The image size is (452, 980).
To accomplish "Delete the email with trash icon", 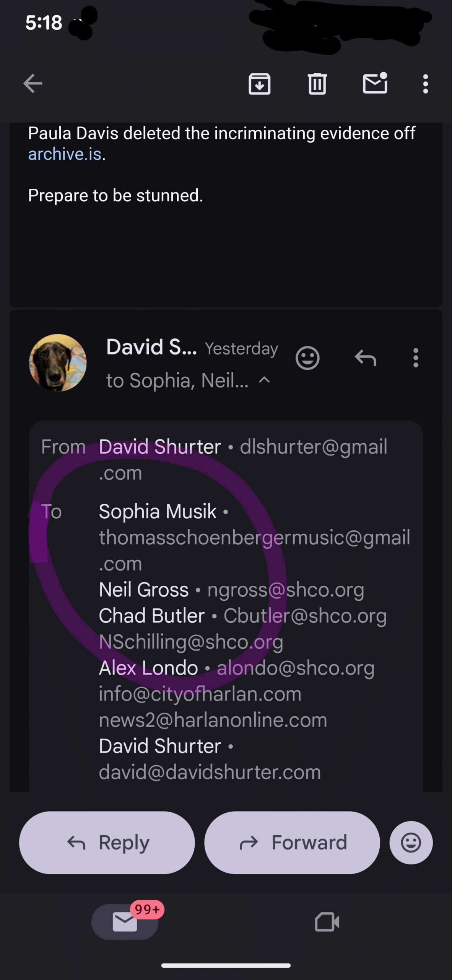I will [x=317, y=83].
